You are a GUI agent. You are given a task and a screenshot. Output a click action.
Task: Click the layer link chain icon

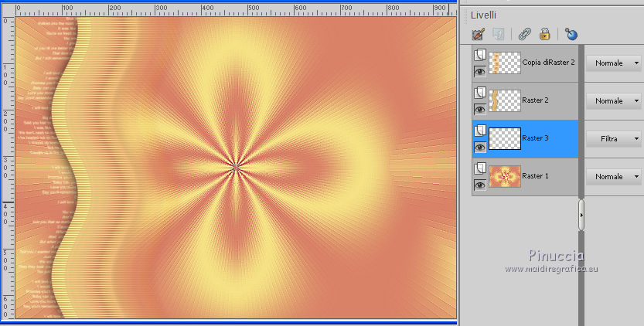coord(524,34)
